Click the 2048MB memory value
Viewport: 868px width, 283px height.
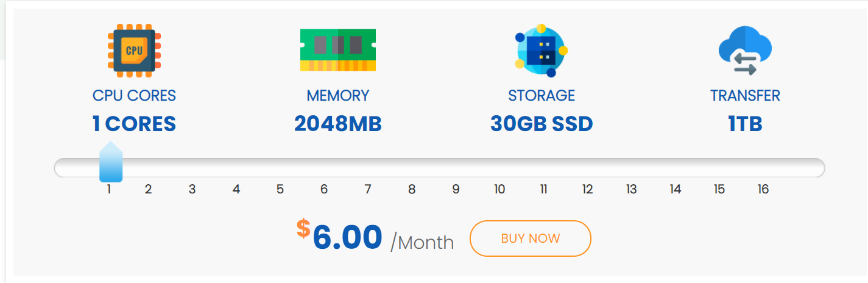338,124
